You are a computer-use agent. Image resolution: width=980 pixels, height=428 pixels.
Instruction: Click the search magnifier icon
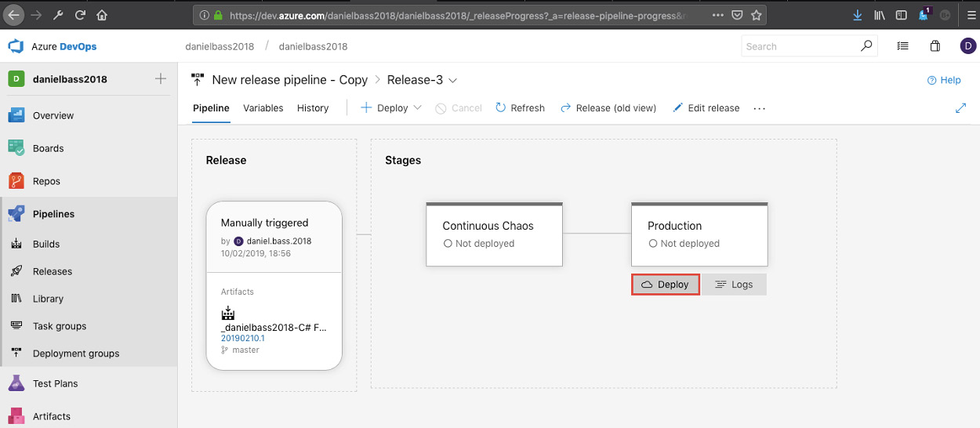[866, 46]
